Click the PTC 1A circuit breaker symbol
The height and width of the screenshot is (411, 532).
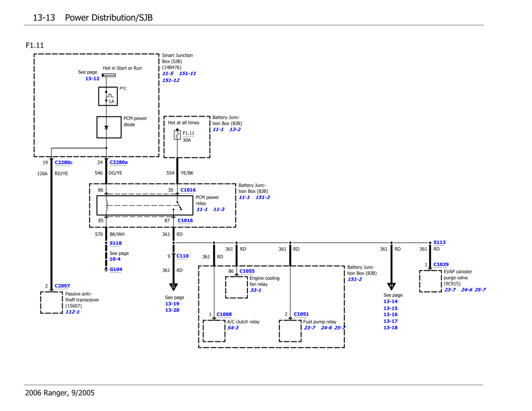[x=108, y=96]
